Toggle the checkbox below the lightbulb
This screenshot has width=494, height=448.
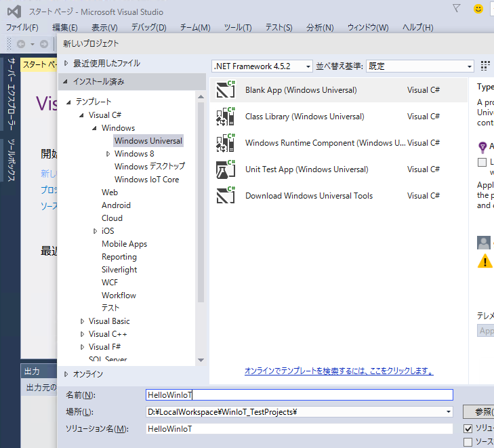coord(482,162)
